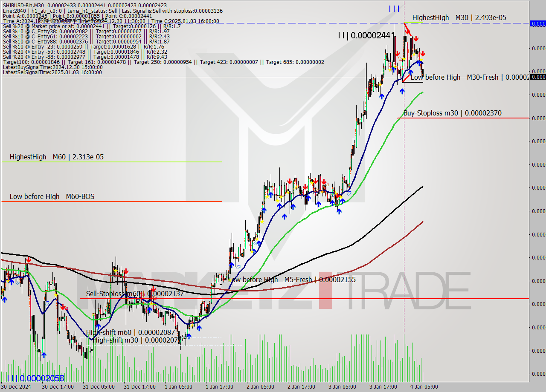546x392 pixels.
Task: Click the Sell-Stoploss m60 | 0.00002137 label
Action: click(135, 294)
